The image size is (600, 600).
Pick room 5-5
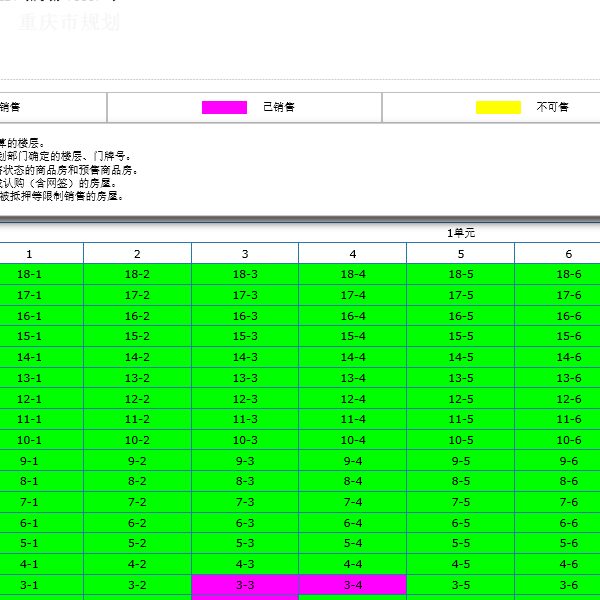pyautogui.click(x=461, y=543)
